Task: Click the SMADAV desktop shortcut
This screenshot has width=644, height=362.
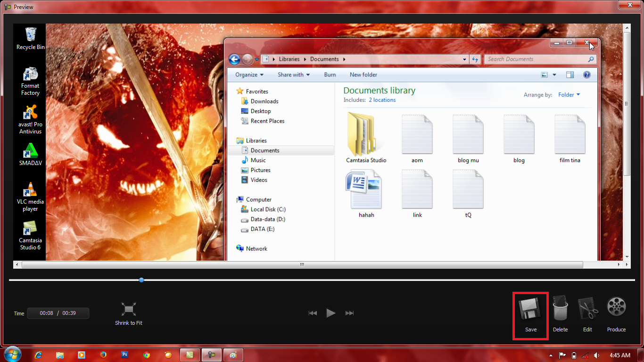Action: tap(30, 155)
